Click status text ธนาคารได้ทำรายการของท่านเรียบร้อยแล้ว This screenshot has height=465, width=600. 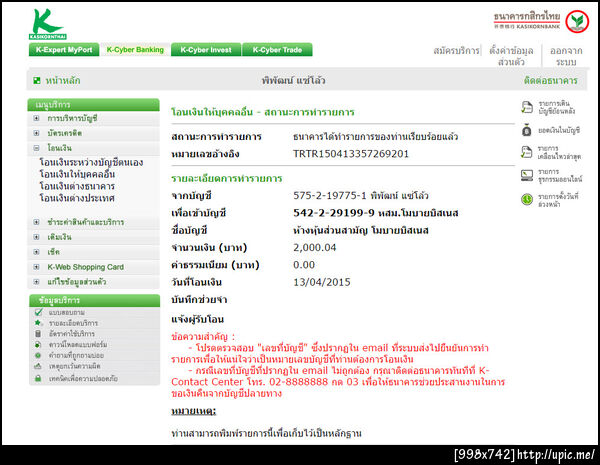tap(375, 136)
